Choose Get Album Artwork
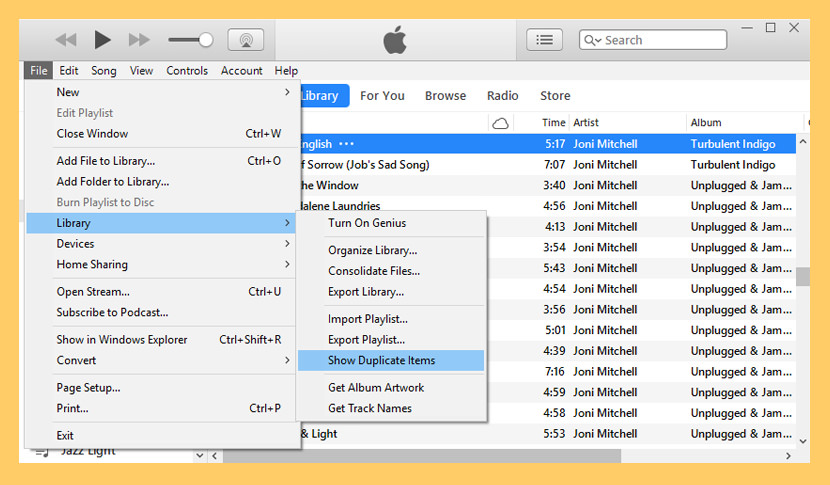This screenshot has height=485, width=830. [x=391, y=388]
